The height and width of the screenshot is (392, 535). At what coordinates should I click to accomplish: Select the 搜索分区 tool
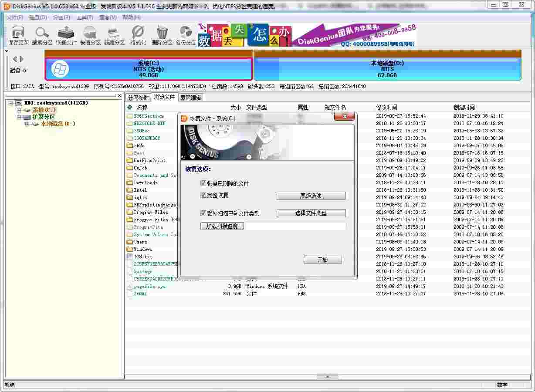[41, 35]
